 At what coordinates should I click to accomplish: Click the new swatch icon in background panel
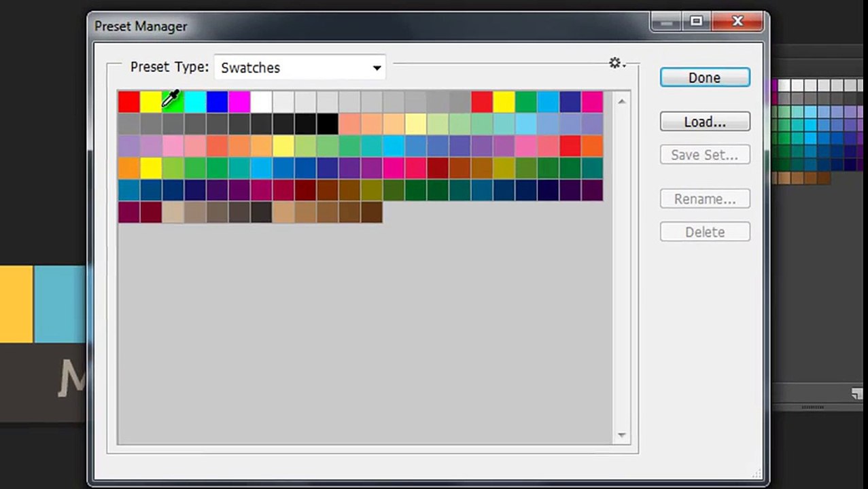pos(856,394)
